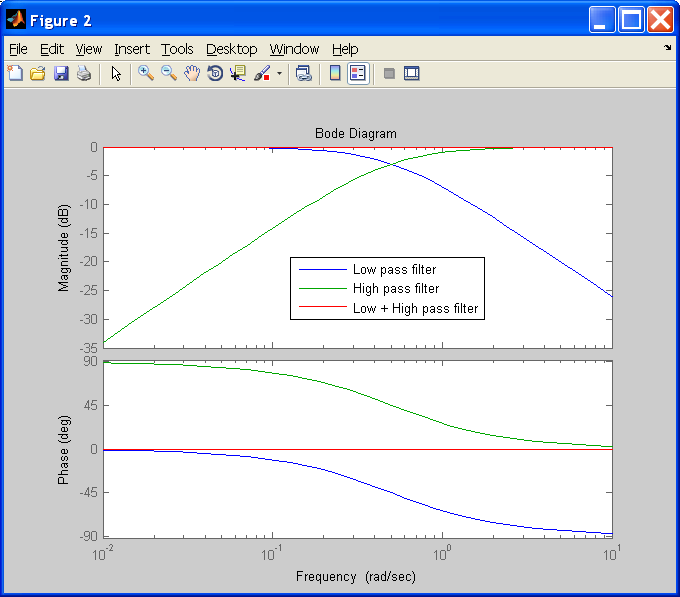Open the File menu
The width and height of the screenshot is (680, 597).
tap(18, 49)
